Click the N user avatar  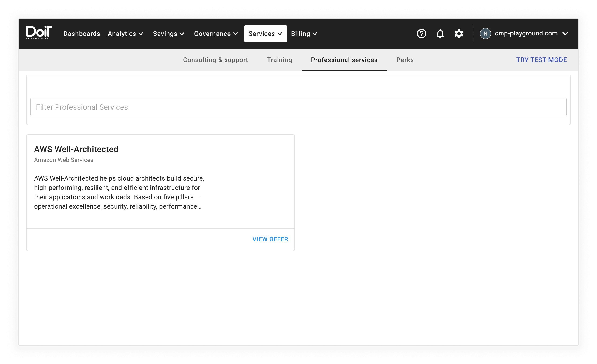(x=485, y=34)
